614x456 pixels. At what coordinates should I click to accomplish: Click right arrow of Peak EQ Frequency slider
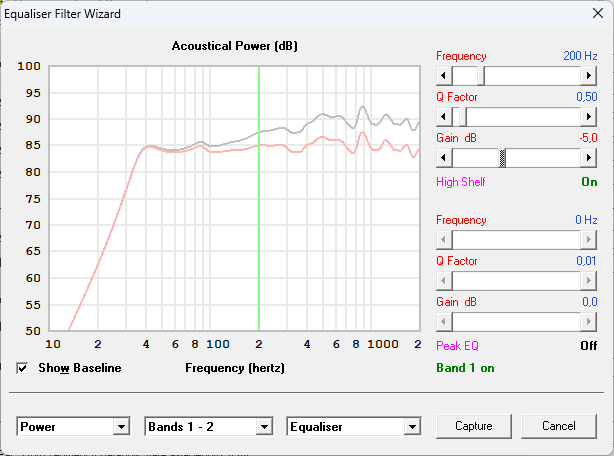(x=589, y=240)
